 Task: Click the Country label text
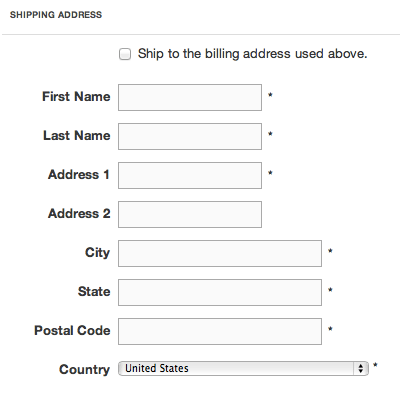[84, 369]
